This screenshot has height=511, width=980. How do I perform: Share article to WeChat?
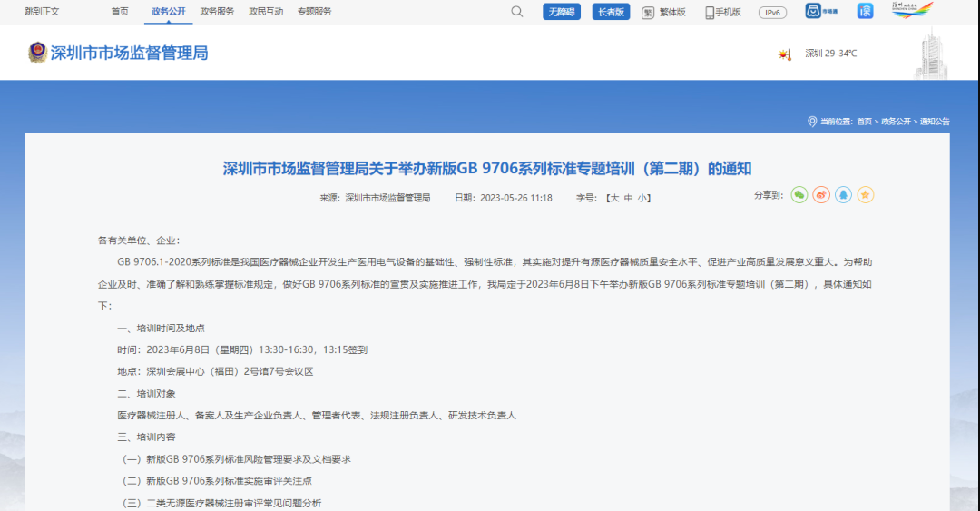tap(799, 195)
